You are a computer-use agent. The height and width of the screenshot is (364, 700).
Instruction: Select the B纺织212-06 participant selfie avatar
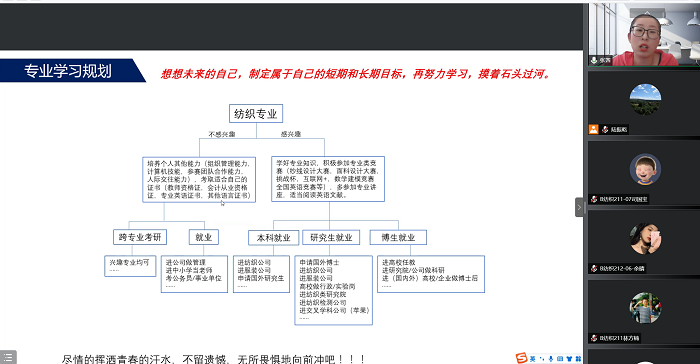click(645, 238)
